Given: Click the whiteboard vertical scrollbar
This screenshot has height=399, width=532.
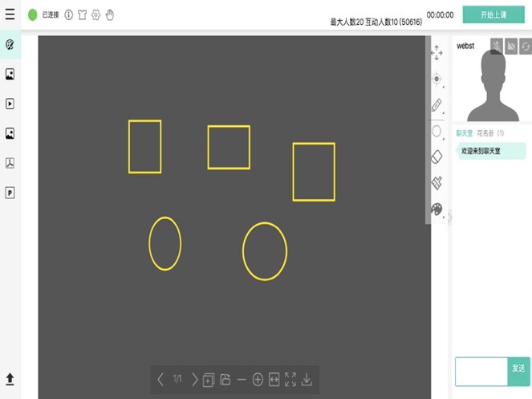Looking at the screenshot, I should (428, 130).
